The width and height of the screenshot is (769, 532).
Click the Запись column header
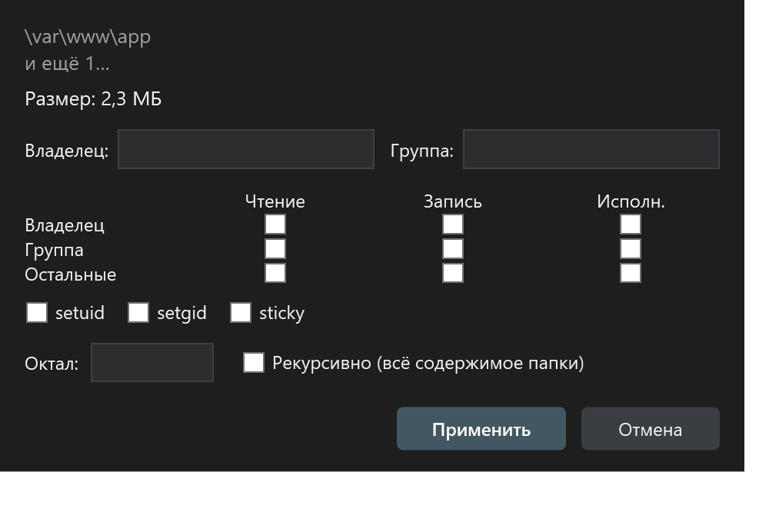(453, 201)
